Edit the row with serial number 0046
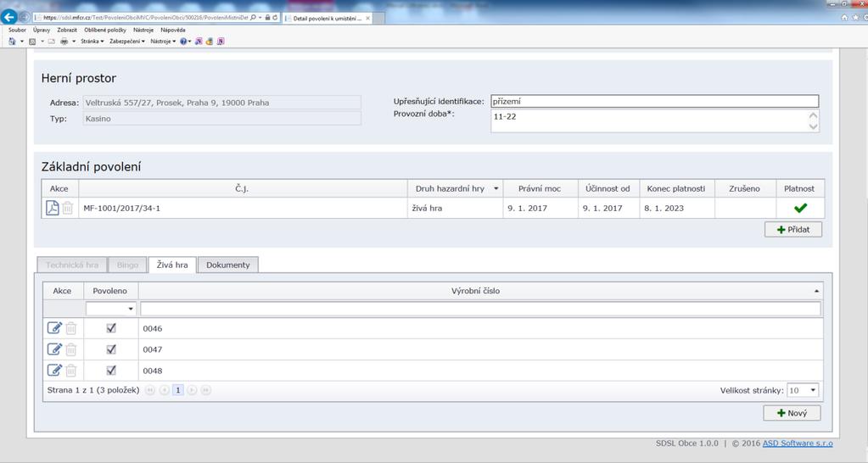Image resolution: width=868 pixels, height=463 pixels. pos(54,328)
